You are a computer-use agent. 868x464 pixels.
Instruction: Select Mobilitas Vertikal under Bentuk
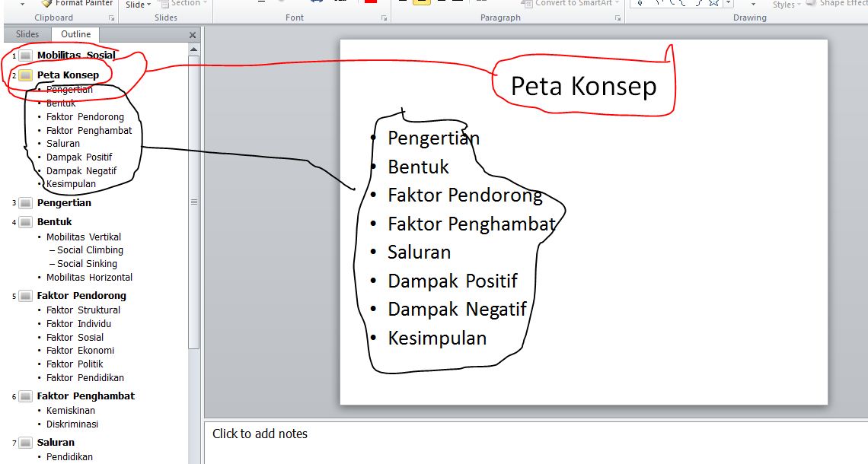coord(84,237)
